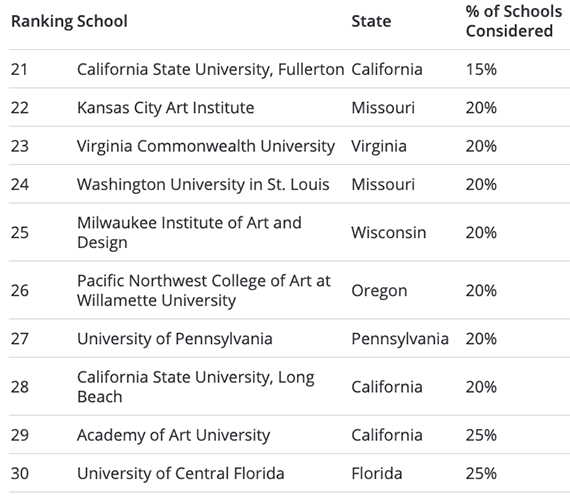
Task: Click the Oregon state cell
Action: [379, 291]
